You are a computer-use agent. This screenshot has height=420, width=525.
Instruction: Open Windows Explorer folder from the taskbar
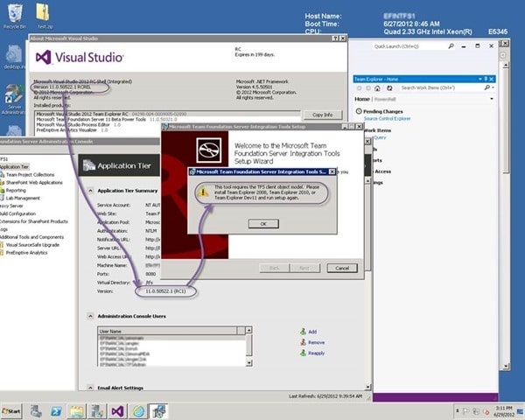click(77, 411)
